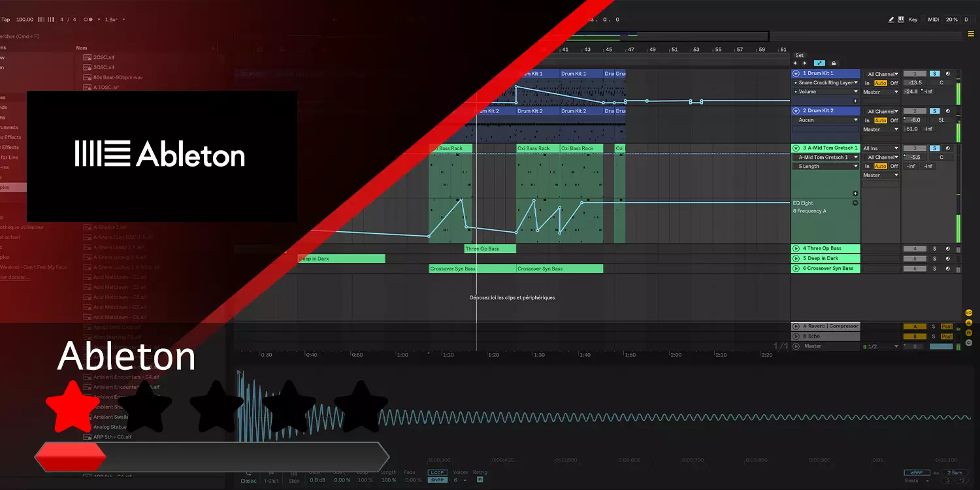Select Classic mode tab in Simpler
980x490 pixels.
point(248,481)
